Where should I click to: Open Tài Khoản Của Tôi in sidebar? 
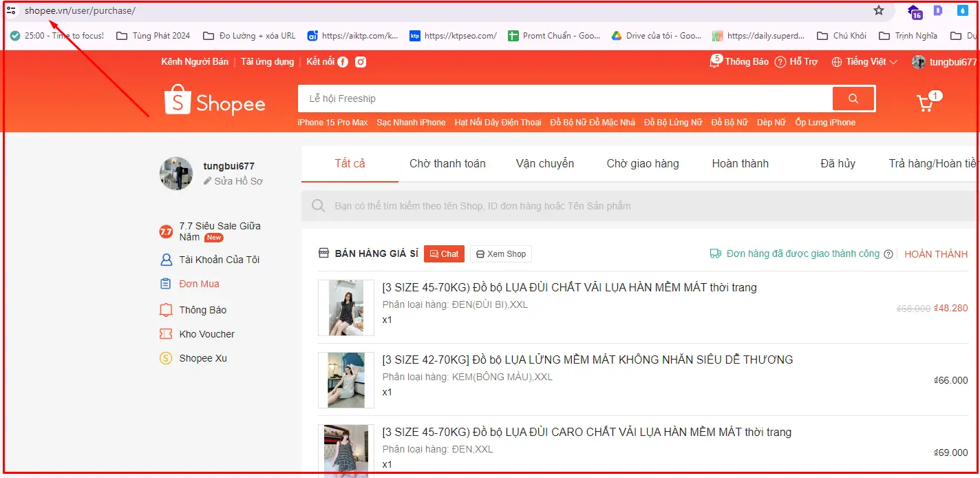210,260
